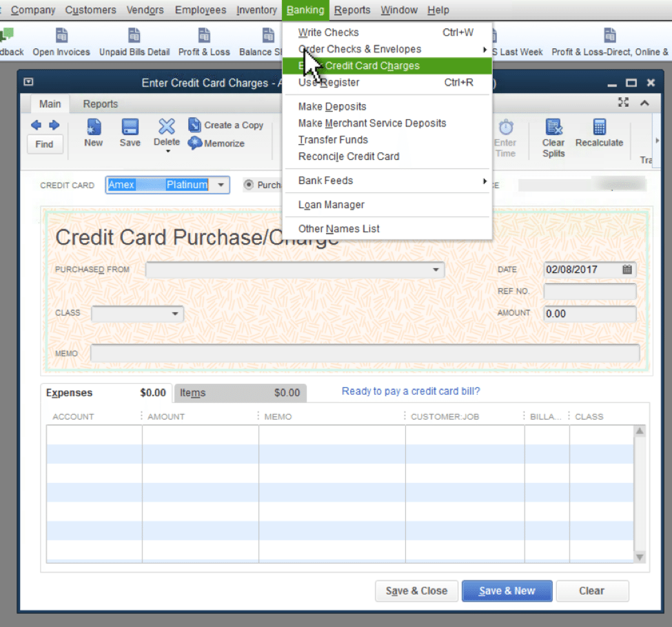Open the date calendar picker
This screenshot has width=672, height=627.
pos(628,269)
